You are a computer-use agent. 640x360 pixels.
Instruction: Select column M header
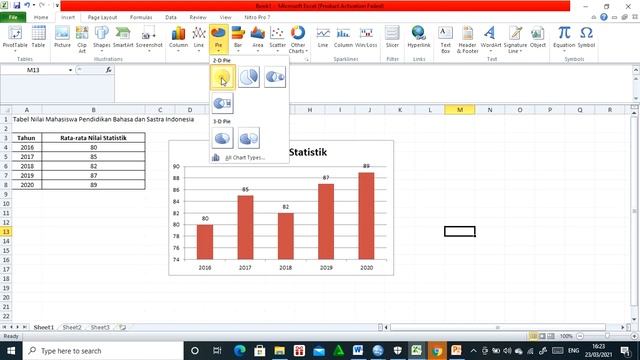[x=460, y=109]
